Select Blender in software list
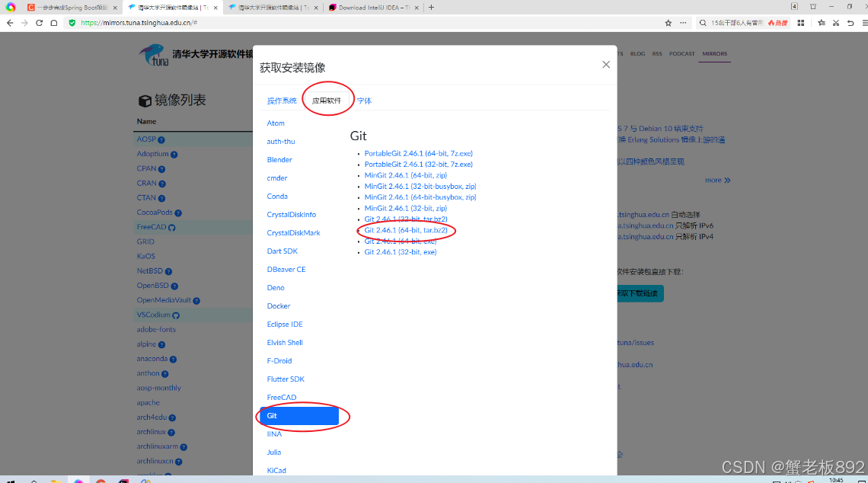Viewport: 868px width, 483px height. (x=279, y=159)
